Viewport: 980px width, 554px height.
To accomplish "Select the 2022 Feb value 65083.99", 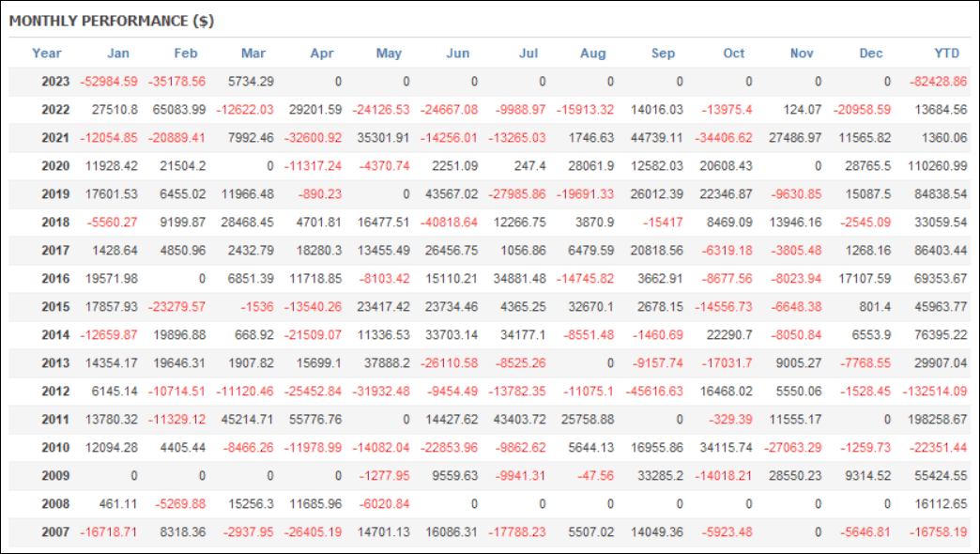I will pos(176,110).
